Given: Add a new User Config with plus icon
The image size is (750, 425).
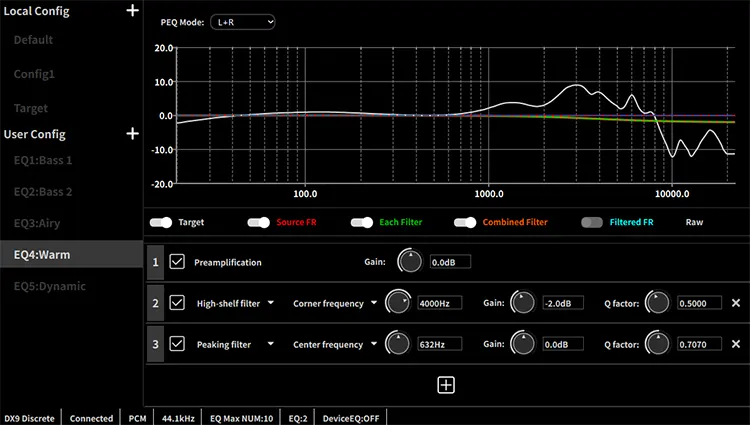Looking at the screenshot, I should pyautogui.click(x=132, y=134).
